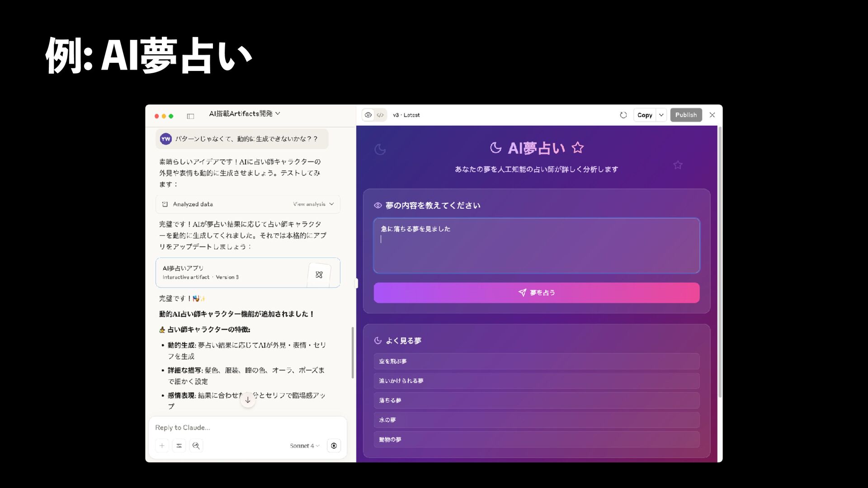Open the AI搭載Artifacts開発 chat title dropdown

coord(245,114)
